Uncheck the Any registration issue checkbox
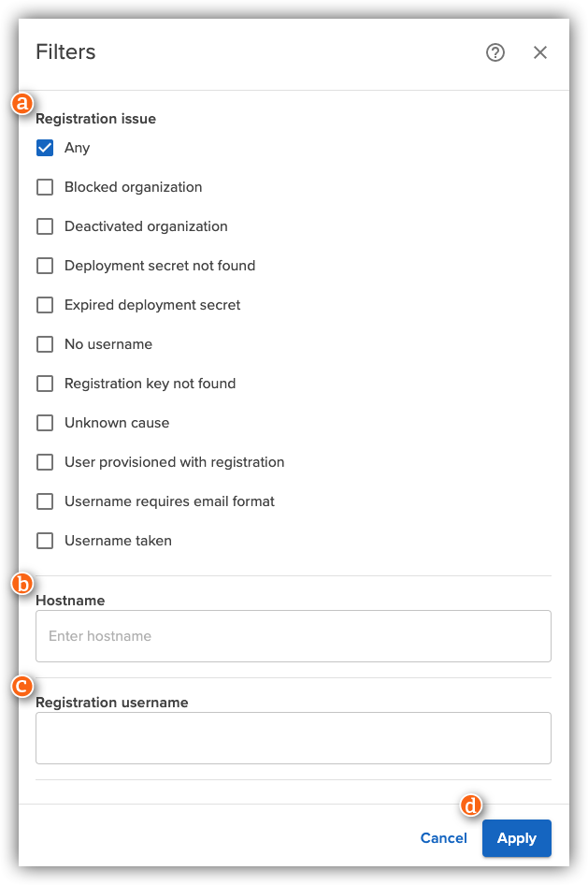Viewport: 588px width, 885px height. tap(44, 147)
